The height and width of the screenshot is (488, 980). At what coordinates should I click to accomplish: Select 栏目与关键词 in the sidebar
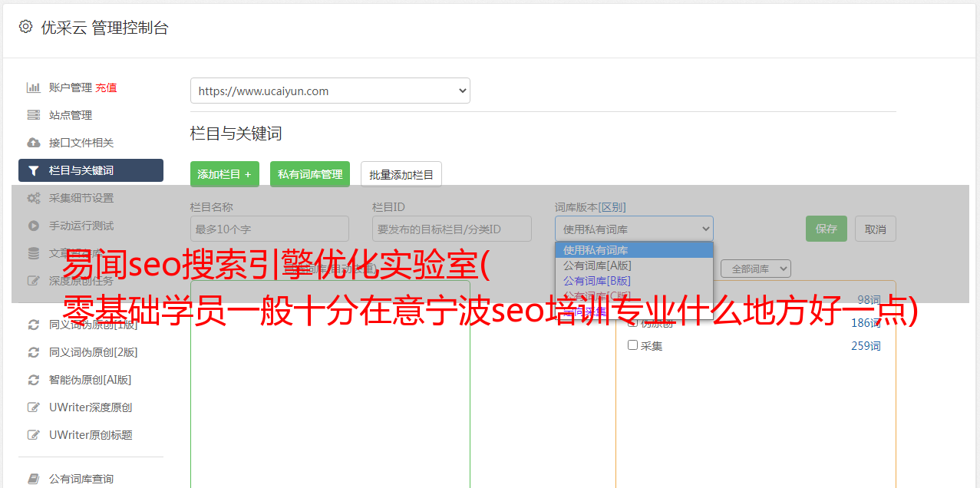point(91,170)
